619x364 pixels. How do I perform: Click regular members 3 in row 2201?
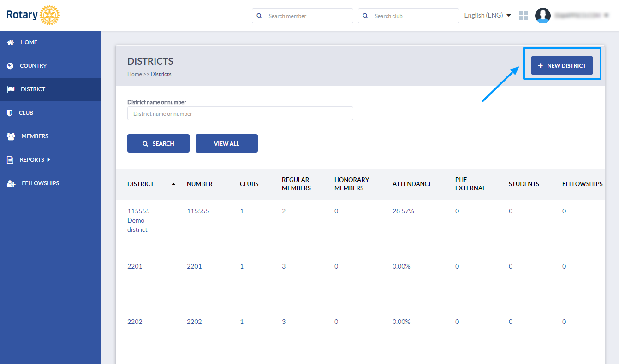click(284, 266)
